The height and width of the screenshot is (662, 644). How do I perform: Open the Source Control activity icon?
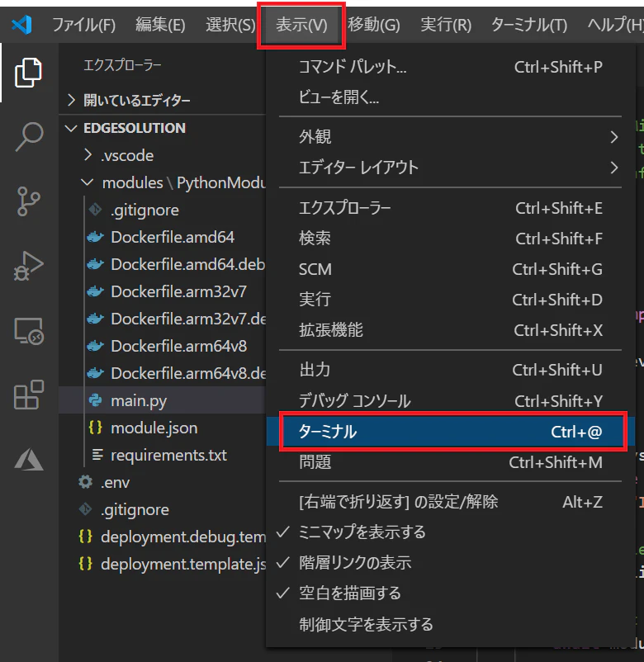(x=28, y=201)
